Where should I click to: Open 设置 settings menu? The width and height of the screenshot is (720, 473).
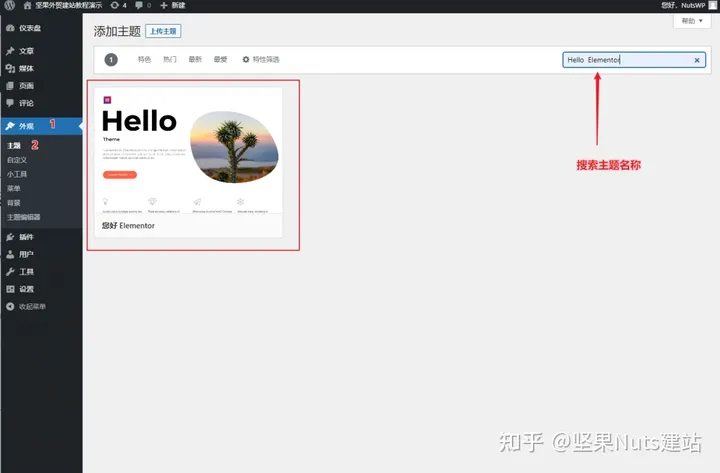[41, 289]
